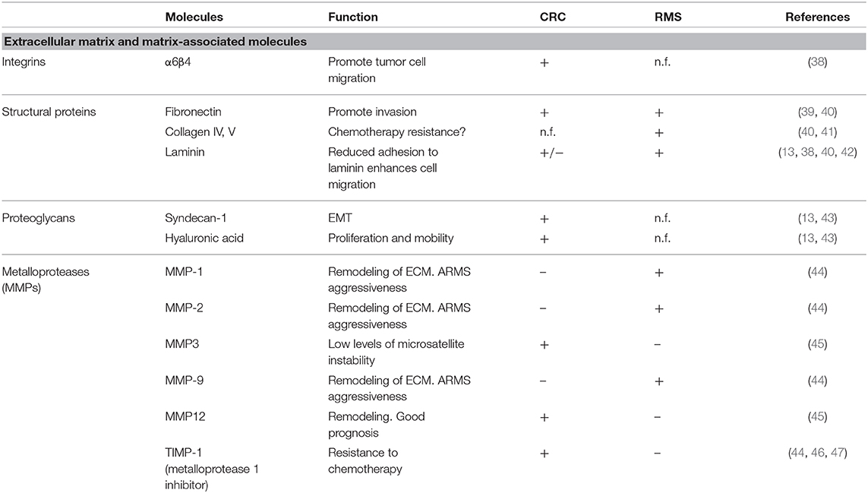
Task: Click the Function column header
Action: [x=353, y=17]
